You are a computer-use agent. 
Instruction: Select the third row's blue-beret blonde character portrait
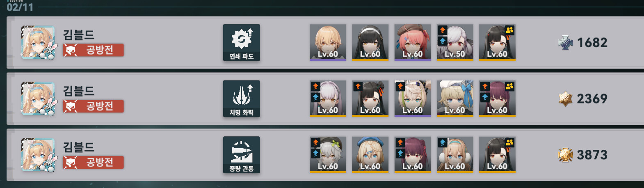click(x=370, y=155)
